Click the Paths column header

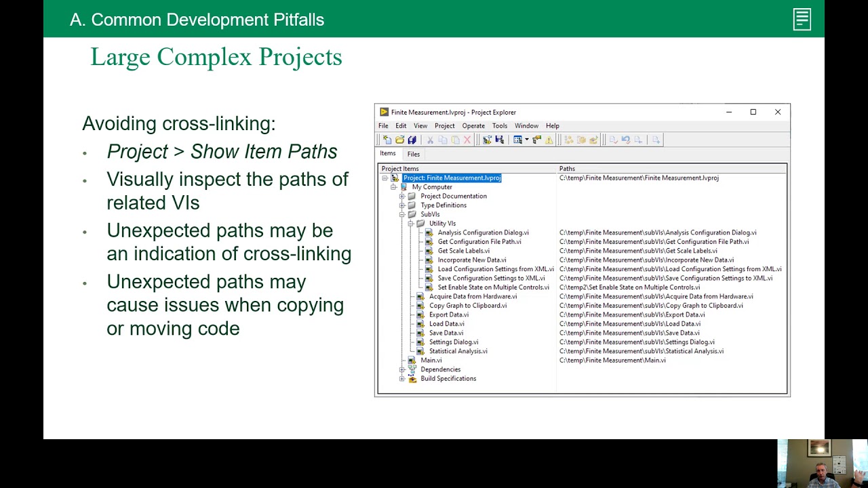[x=671, y=169]
